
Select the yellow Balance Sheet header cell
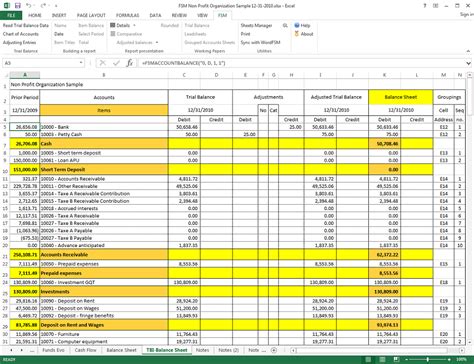pyautogui.click(x=401, y=97)
